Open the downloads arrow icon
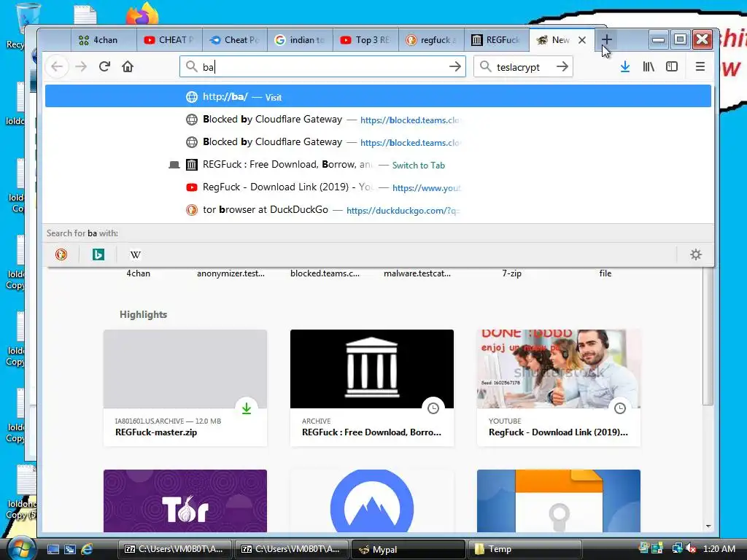Screen dimensions: 747x560 [625, 66]
